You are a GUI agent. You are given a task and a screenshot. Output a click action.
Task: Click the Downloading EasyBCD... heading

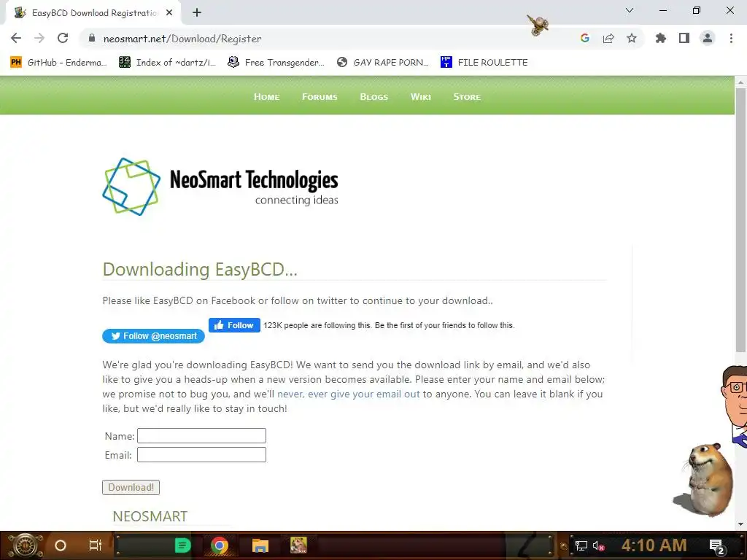[x=200, y=270]
